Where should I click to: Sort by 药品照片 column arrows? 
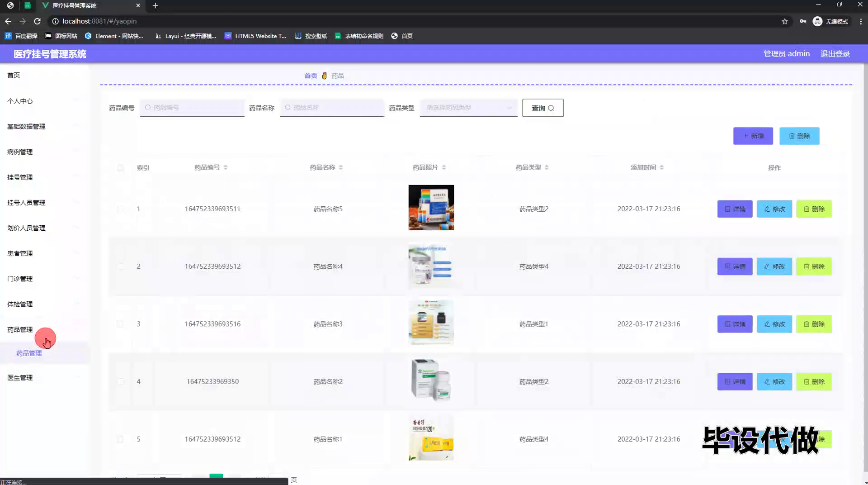click(444, 167)
